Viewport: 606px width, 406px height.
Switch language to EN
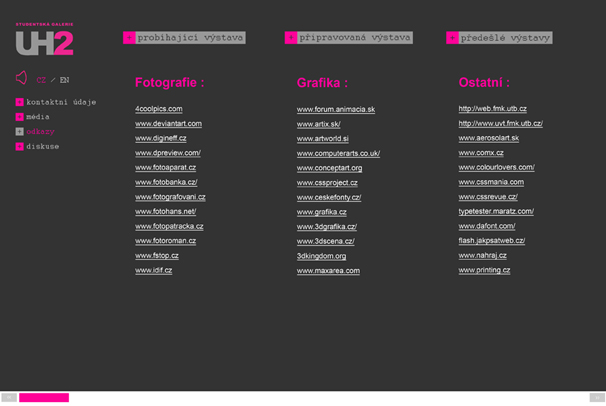[64, 80]
